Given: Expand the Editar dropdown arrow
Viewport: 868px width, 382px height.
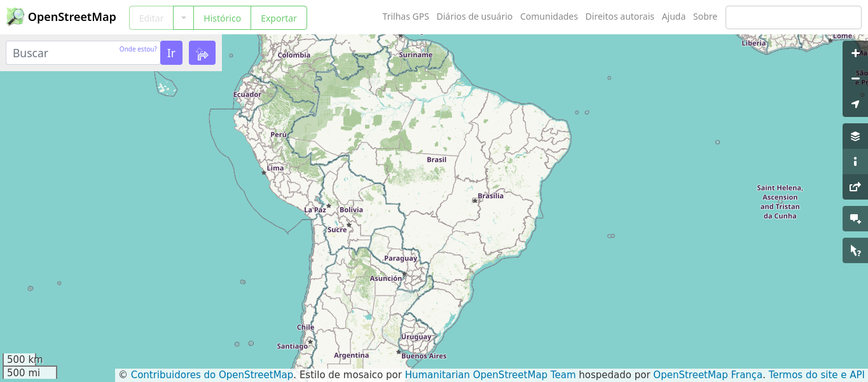Looking at the screenshot, I should click(183, 18).
